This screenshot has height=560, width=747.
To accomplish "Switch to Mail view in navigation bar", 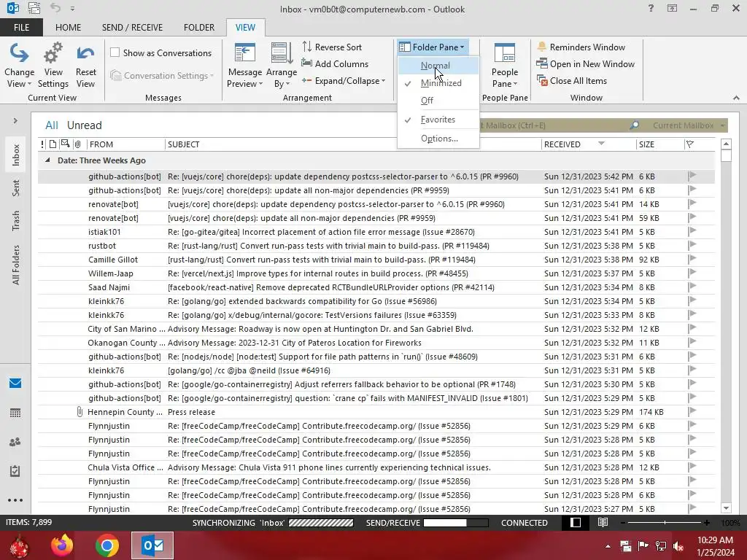I will click(15, 384).
